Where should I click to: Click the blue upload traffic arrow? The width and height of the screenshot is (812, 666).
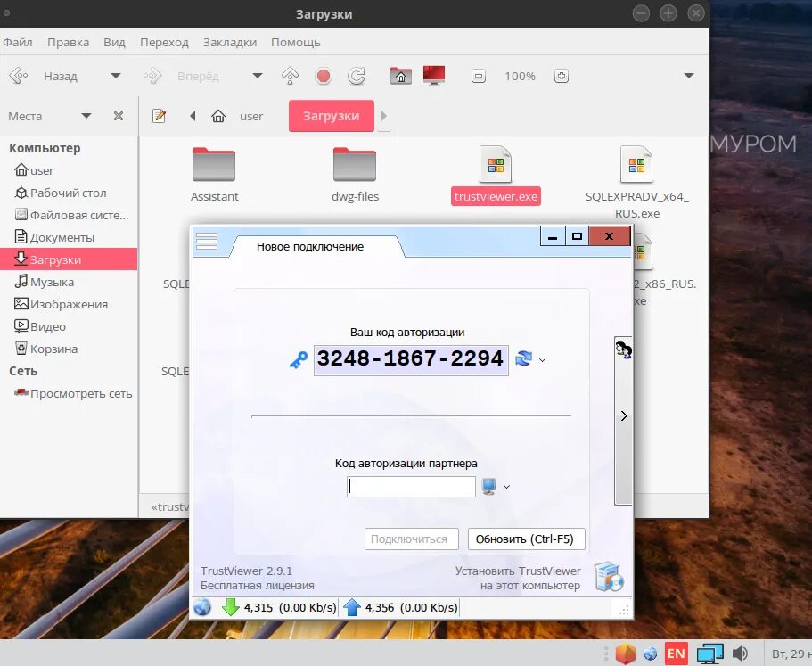click(x=351, y=607)
